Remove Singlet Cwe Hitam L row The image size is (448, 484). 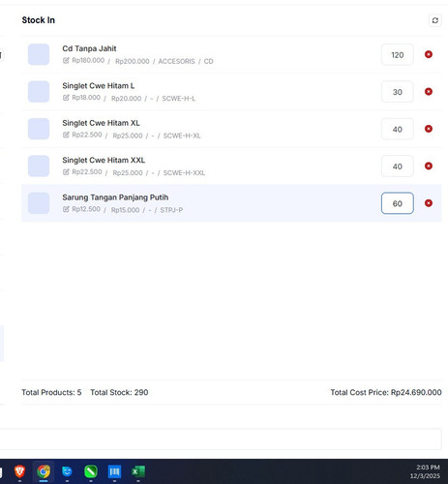click(429, 92)
